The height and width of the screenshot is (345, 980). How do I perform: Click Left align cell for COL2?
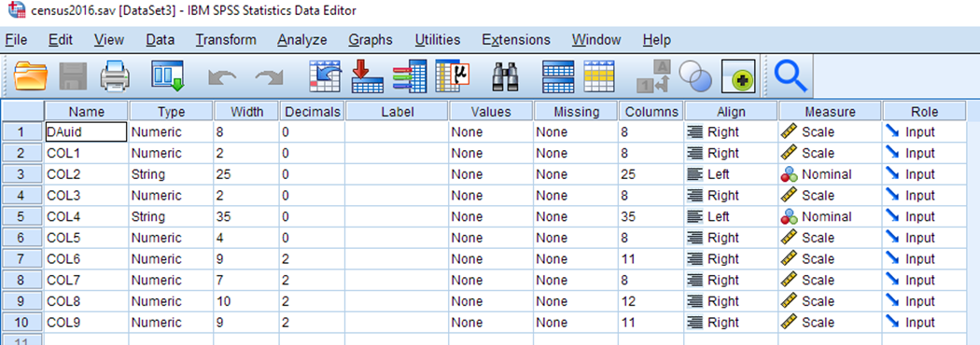click(731, 174)
